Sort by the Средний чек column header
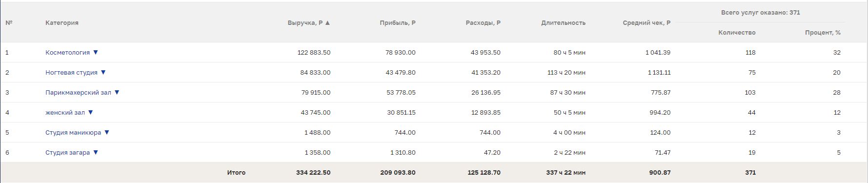 point(646,22)
